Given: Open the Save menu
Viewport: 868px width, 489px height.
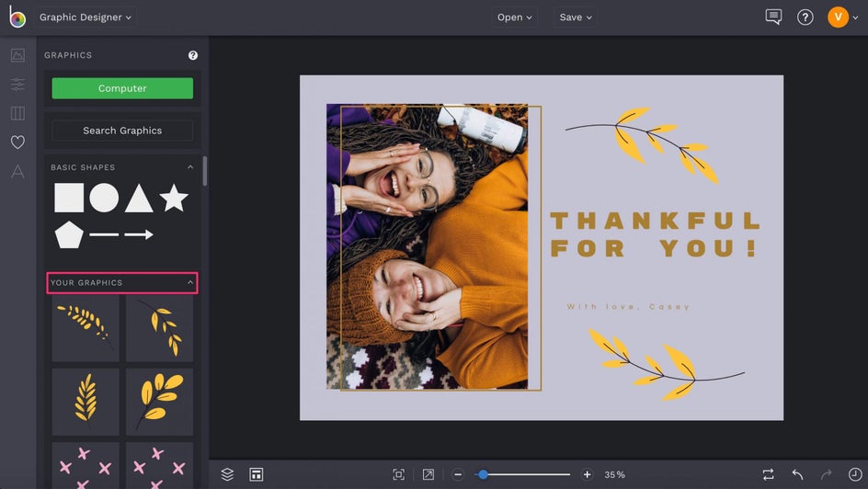Looking at the screenshot, I should tap(576, 17).
